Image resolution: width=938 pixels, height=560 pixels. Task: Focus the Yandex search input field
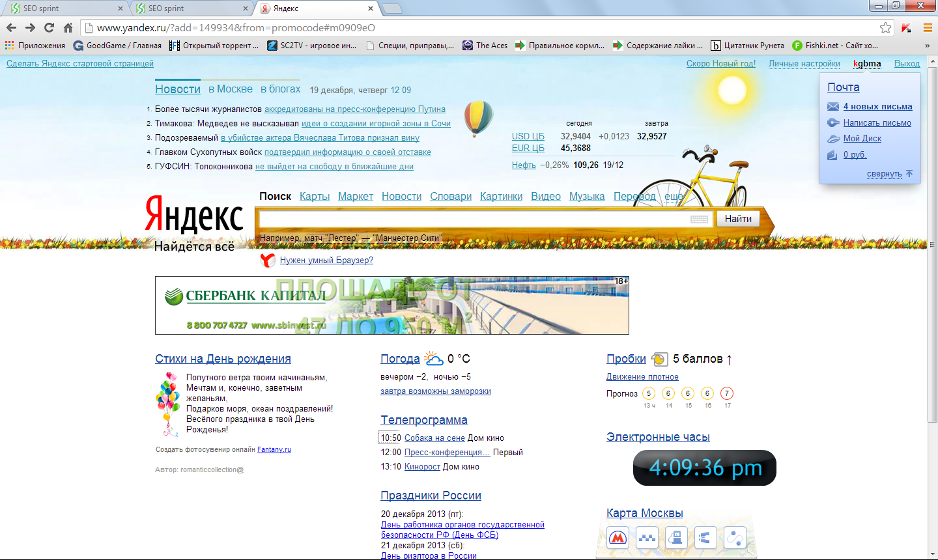pos(485,219)
